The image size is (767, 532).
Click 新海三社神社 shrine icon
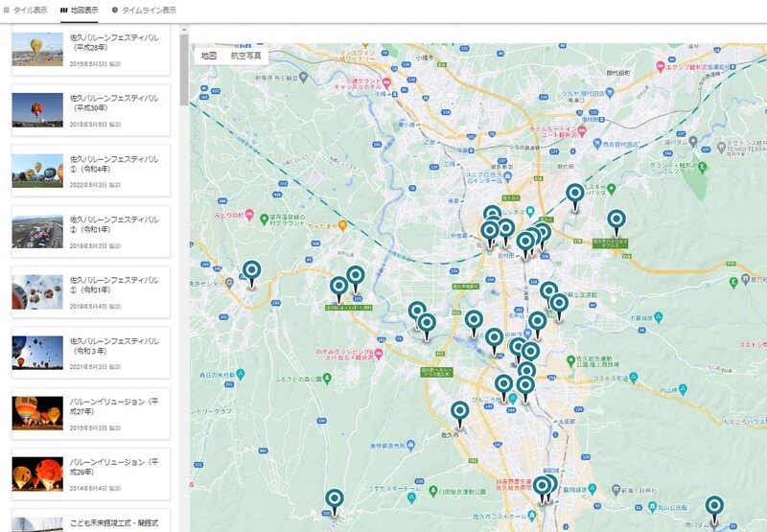[x=616, y=489]
